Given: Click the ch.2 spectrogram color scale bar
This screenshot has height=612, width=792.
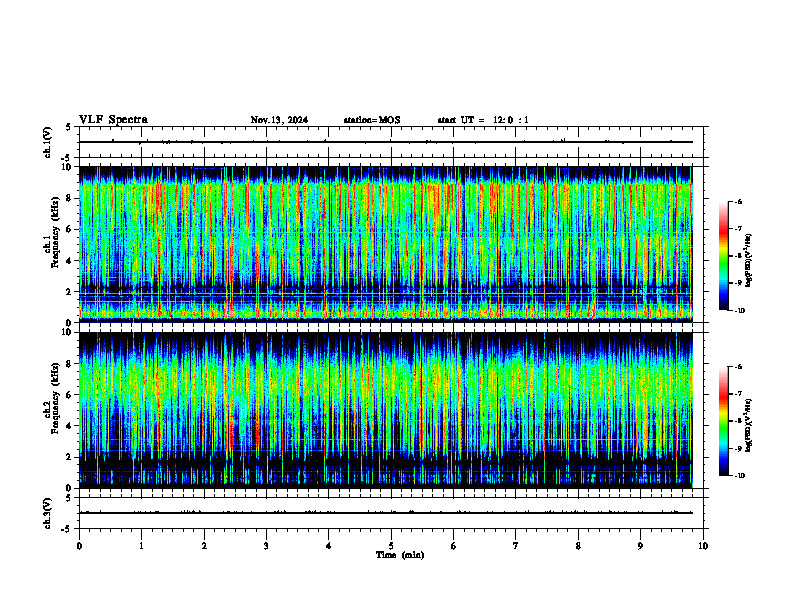Looking at the screenshot, I should (724, 421).
